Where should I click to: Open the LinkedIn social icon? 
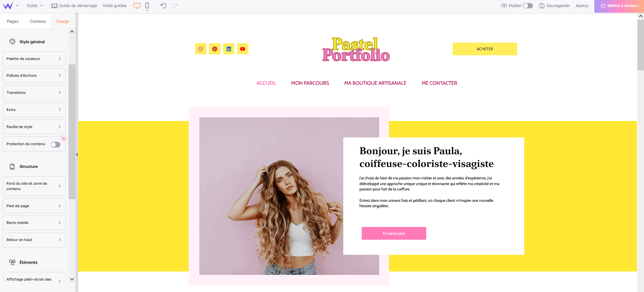tap(229, 49)
